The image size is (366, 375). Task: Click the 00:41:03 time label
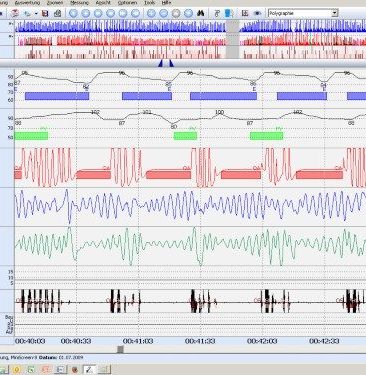(x=138, y=341)
